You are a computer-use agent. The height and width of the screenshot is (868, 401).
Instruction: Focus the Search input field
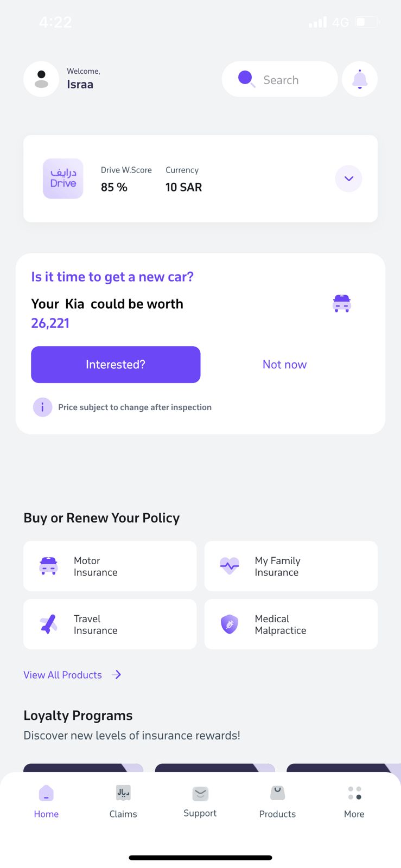[x=280, y=79]
